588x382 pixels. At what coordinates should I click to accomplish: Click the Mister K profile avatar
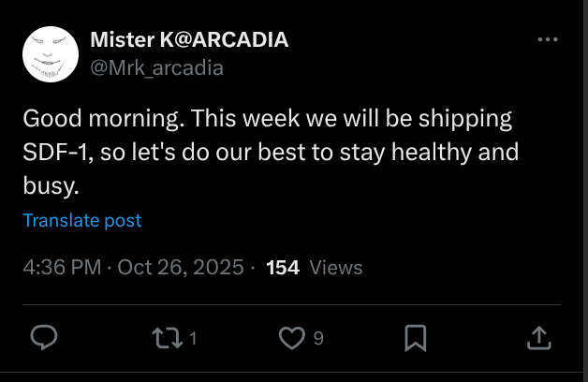50,53
